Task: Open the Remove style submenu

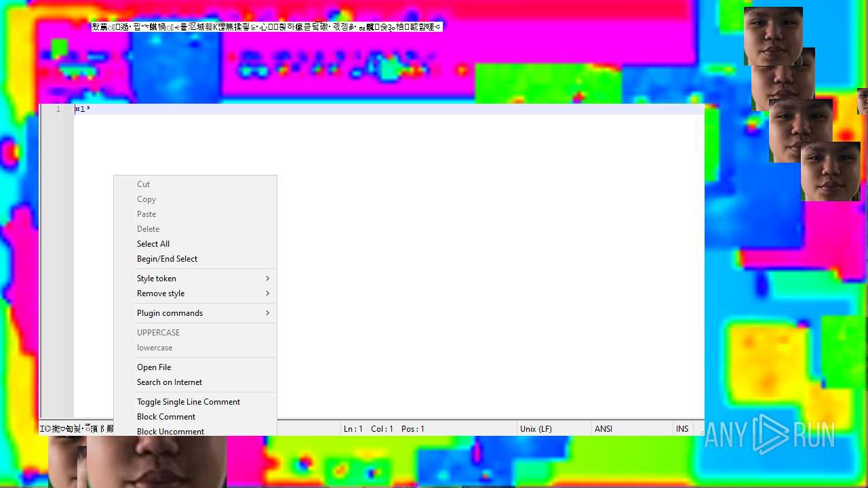Action: pos(195,293)
